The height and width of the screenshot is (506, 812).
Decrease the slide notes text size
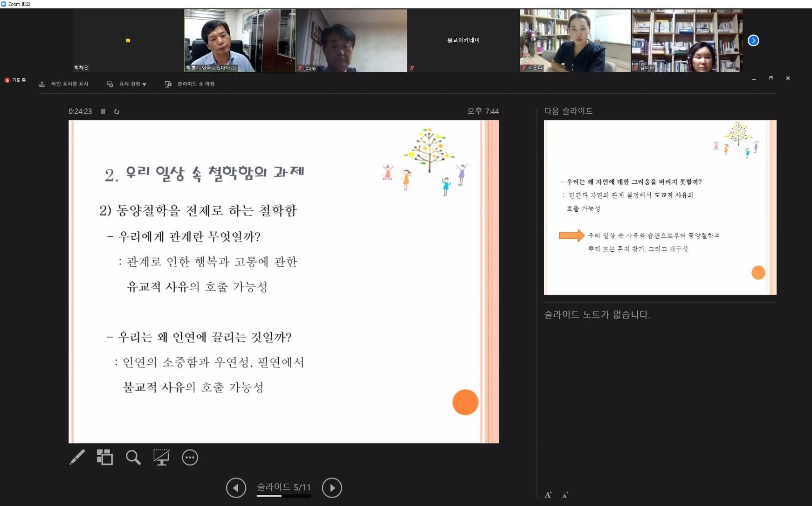565,495
